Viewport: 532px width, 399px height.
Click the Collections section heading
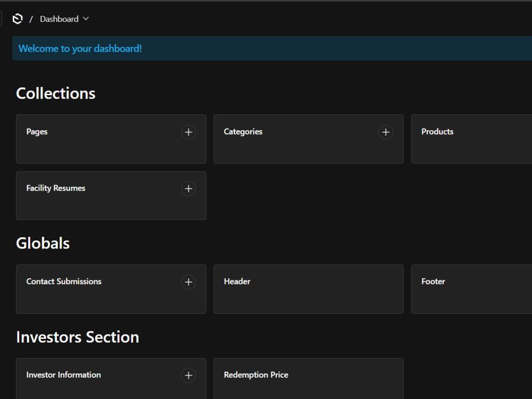pyautogui.click(x=56, y=93)
